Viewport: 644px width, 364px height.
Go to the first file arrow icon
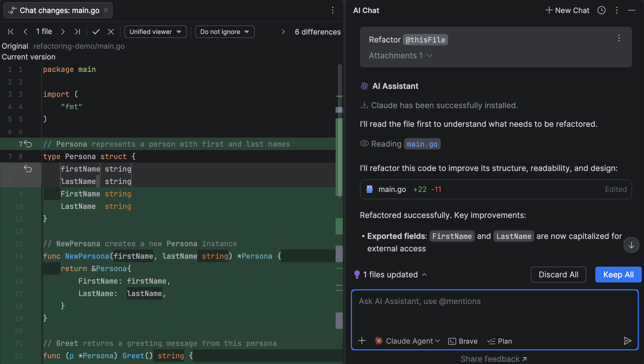click(x=11, y=32)
